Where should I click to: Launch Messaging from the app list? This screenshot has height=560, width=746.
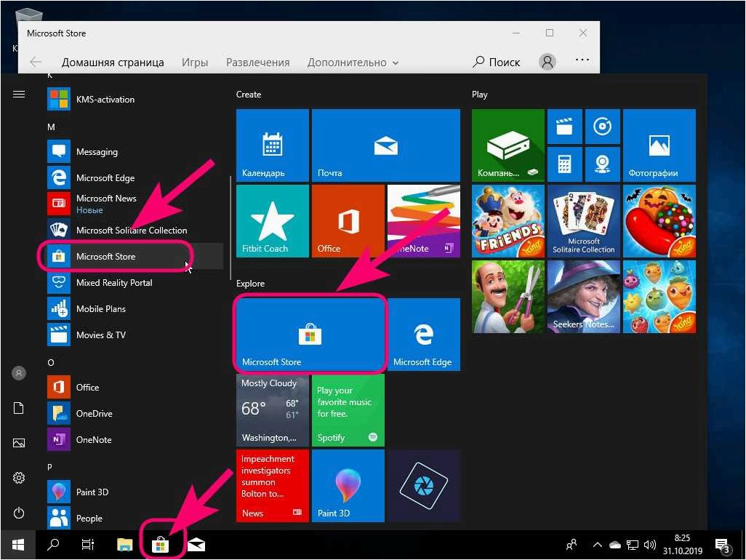[135, 152]
